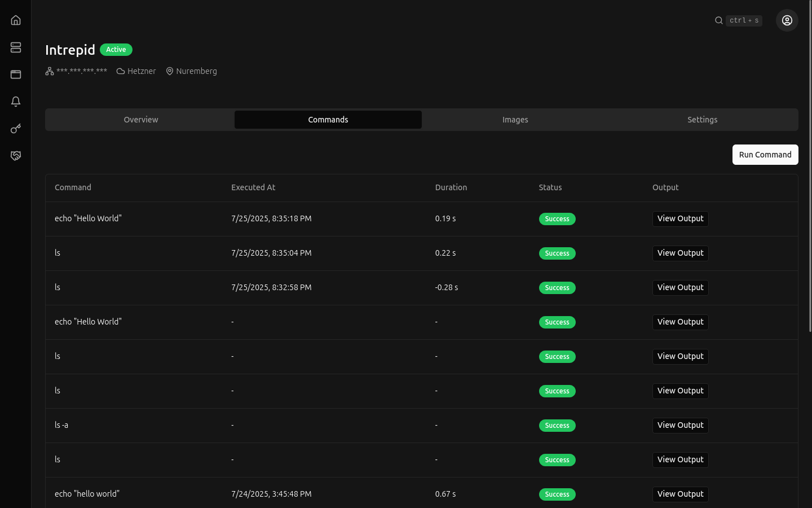View Output for echo "Hello World" at 8:35:18 PM
812x508 pixels.
(681, 219)
